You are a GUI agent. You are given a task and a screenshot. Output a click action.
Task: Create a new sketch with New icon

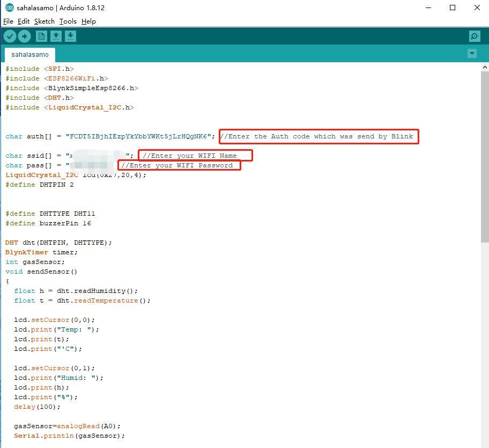41,36
